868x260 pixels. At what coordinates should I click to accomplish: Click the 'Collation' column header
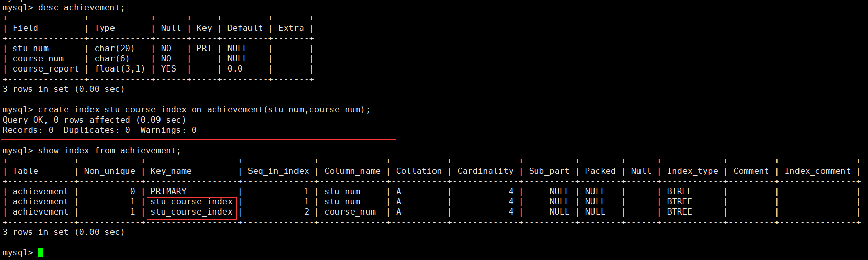click(419, 171)
